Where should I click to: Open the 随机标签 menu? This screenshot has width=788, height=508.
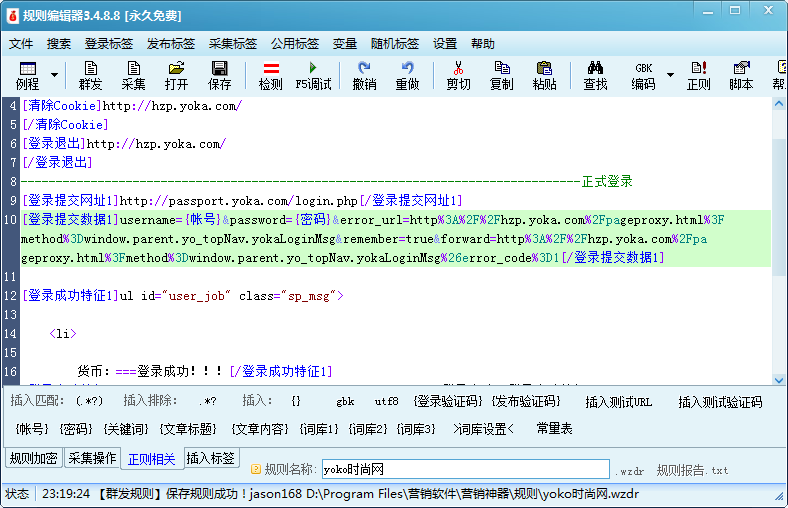click(395, 44)
